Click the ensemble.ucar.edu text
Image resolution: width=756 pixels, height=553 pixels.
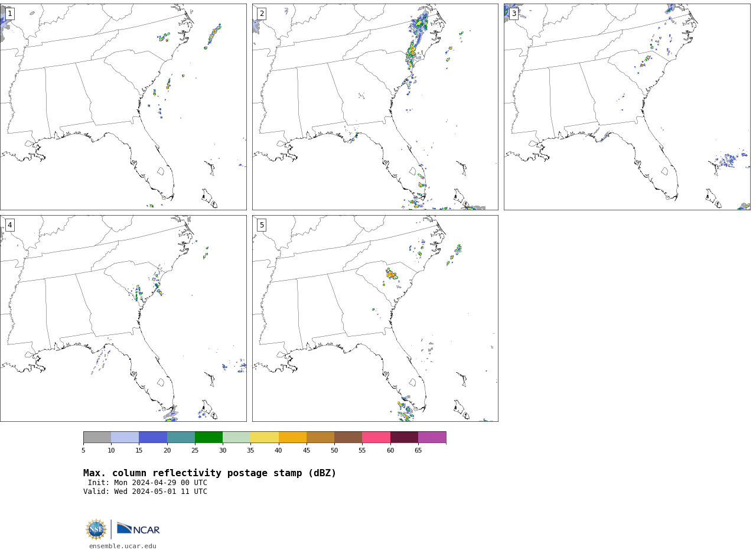pos(123,547)
